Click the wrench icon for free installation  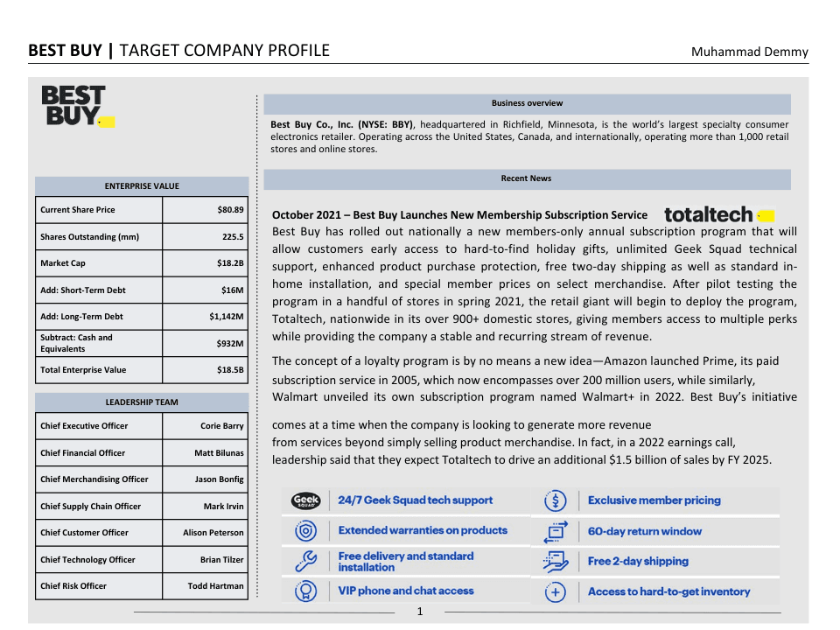pos(306,561)
